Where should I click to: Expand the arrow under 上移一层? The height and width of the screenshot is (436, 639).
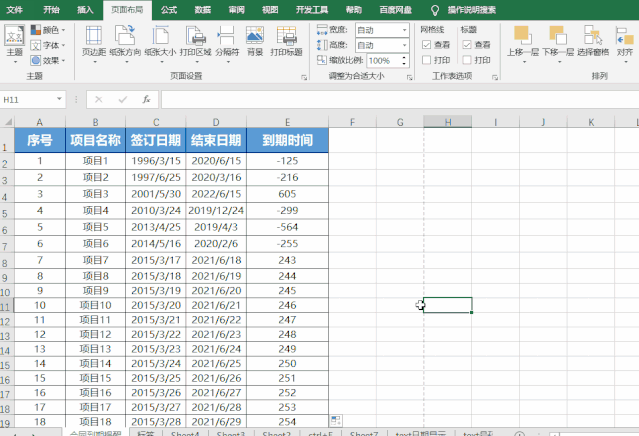click(x=524, y=62)
